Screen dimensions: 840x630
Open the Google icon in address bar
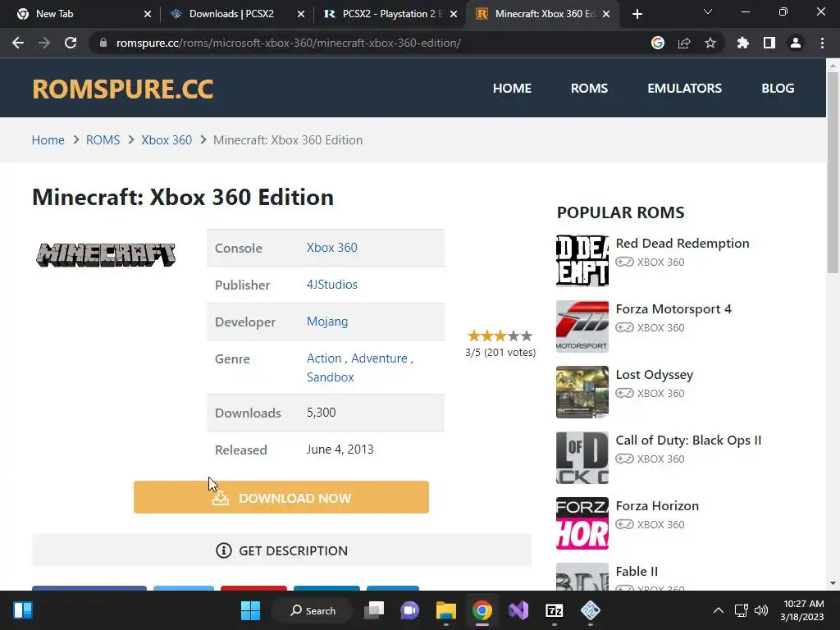point(658,43)
